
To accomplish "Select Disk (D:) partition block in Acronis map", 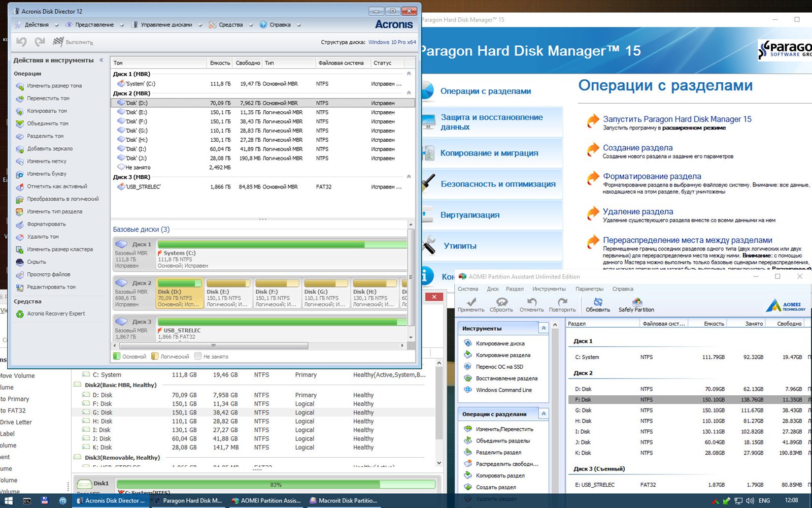I will point(180,293).
